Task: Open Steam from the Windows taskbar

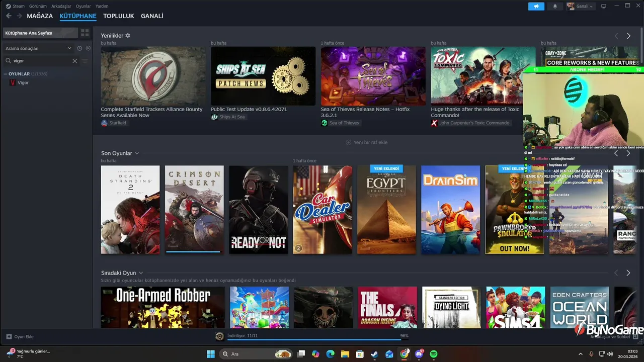Action: 374,354
